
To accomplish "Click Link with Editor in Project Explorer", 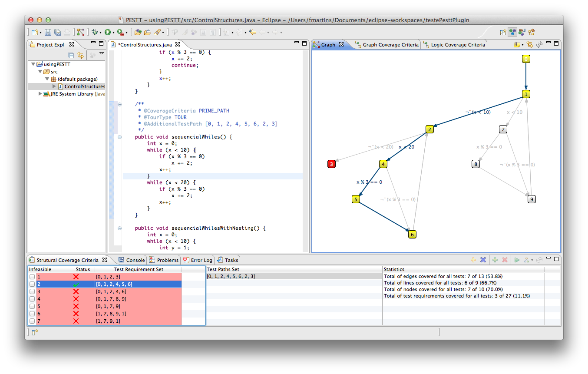I will [80, 55].
